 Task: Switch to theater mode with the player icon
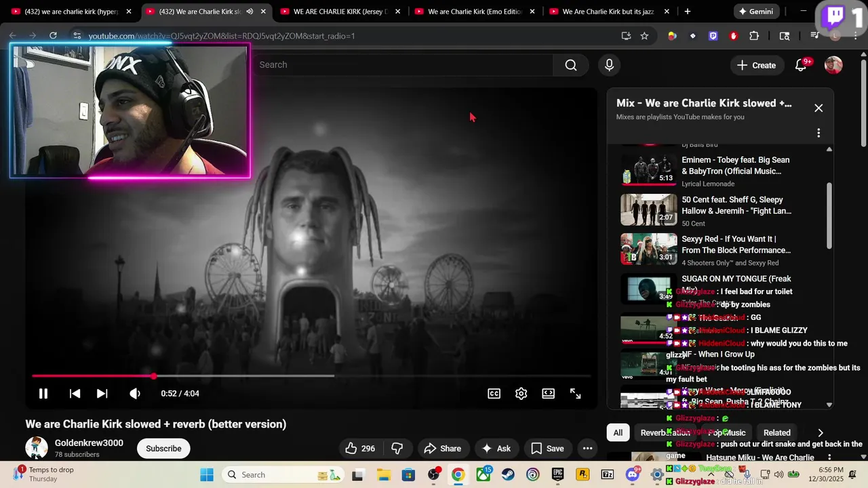click(548, 393)
